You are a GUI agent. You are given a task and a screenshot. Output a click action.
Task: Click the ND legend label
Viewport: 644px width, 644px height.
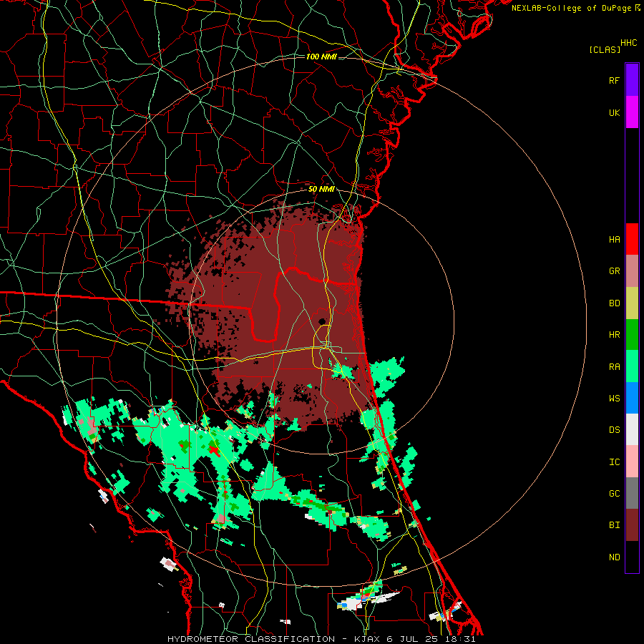point(614,557)
